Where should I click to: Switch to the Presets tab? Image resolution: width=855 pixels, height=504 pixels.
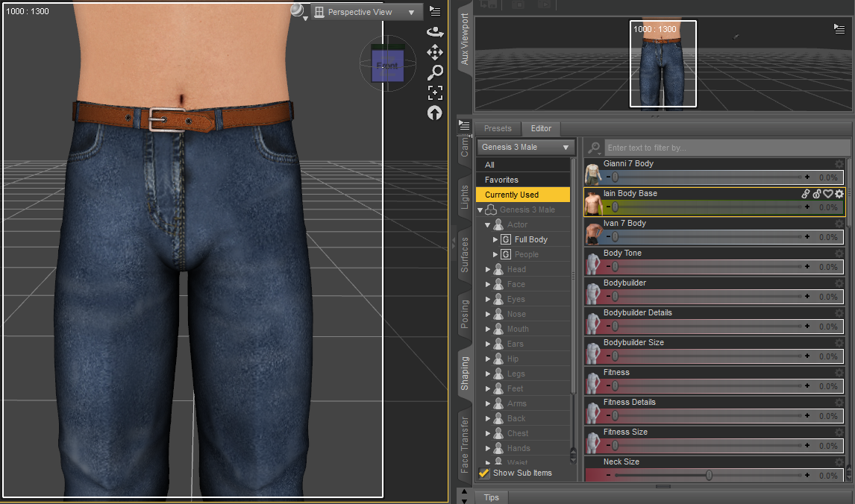[498, 128]
